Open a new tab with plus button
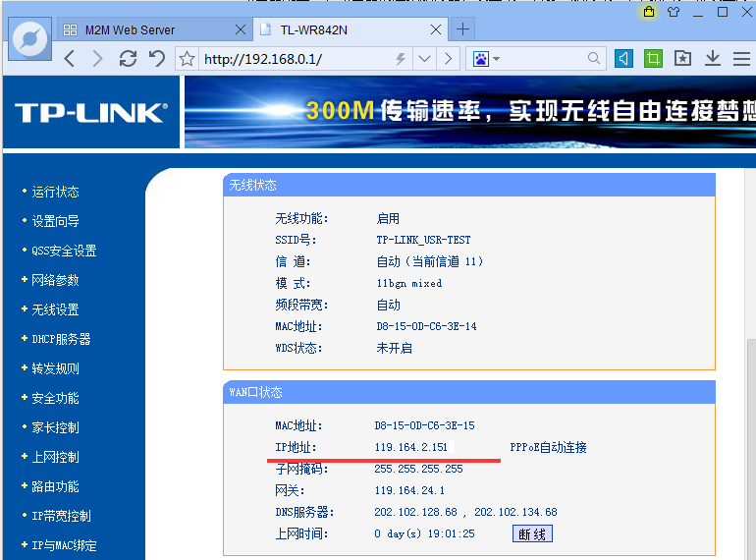 click(x=462, y=28)
